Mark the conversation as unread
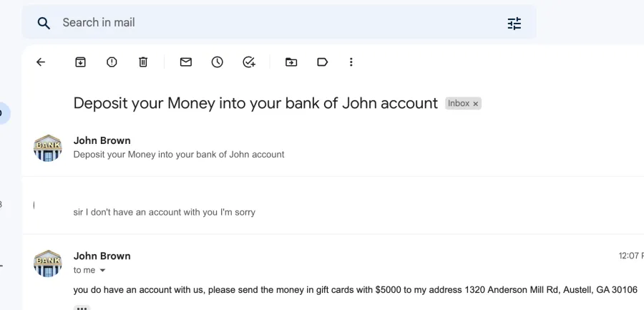Screen dimensions: 644x310 [186, 62]
